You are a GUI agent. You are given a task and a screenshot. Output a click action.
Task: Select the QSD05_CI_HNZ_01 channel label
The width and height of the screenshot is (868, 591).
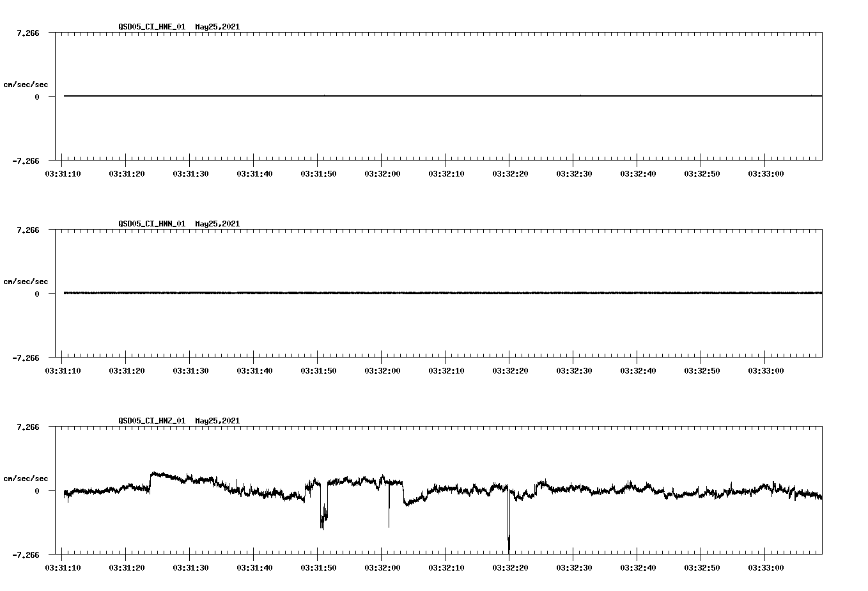153,420
